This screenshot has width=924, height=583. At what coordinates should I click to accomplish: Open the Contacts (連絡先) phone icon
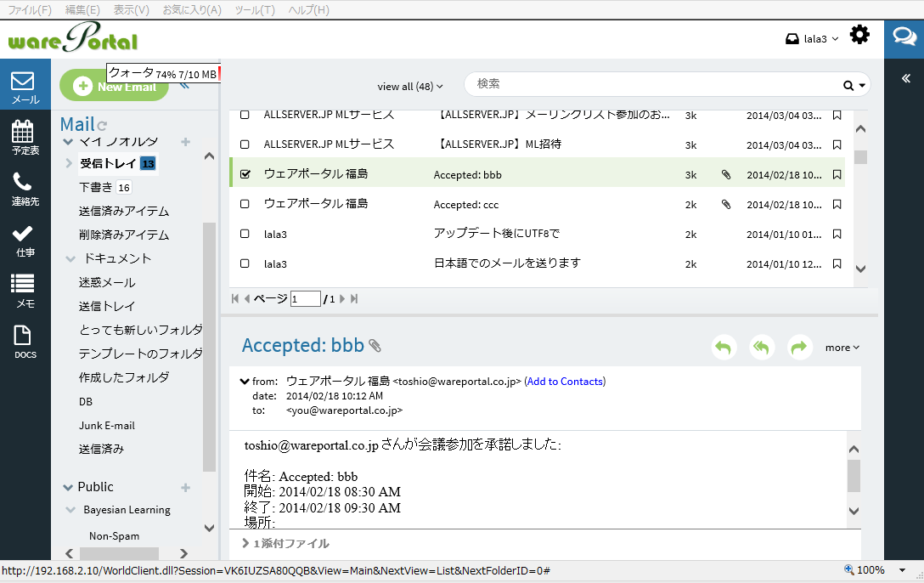(24, 188)
